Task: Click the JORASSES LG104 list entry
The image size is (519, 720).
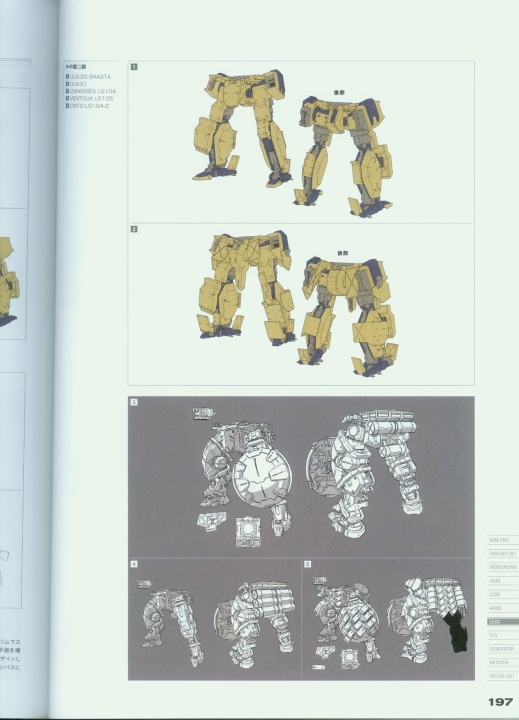Action: [91, 91]
